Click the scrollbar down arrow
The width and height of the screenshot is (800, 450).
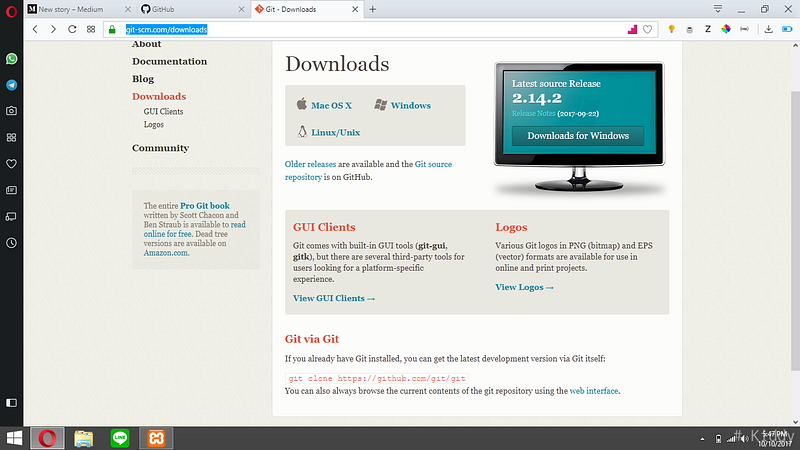tap(795, 422)
